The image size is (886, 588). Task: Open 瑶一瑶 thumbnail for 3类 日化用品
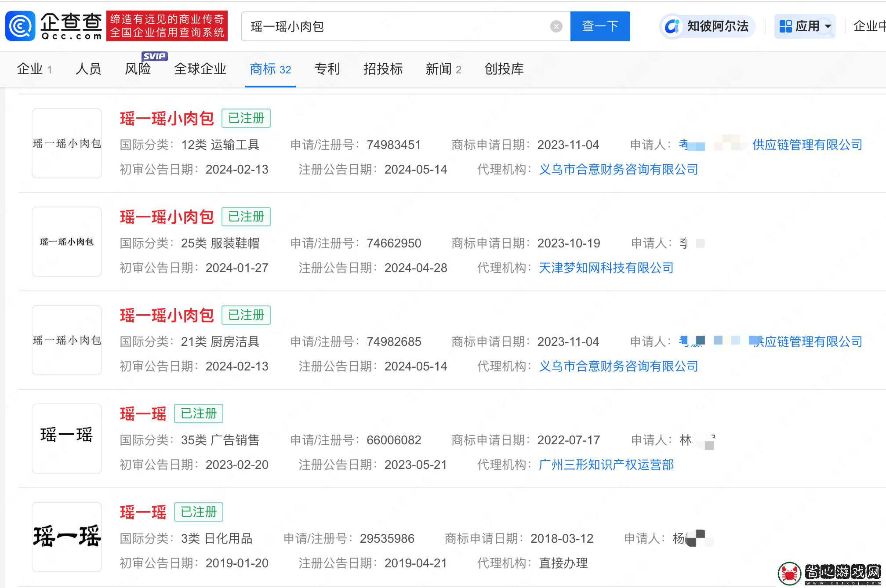67,537
